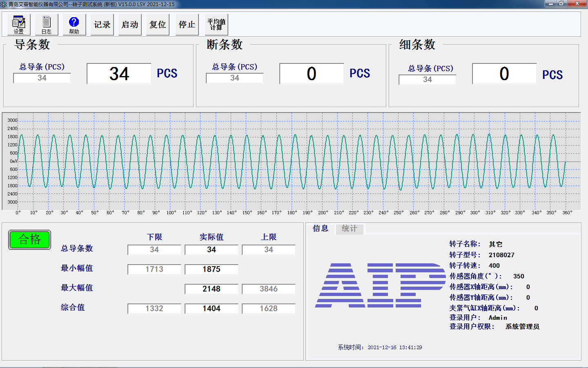Click the 最小幅值 lower limit field showing 1713
Viewport: 588px width, 368px height.
[154, 269]
